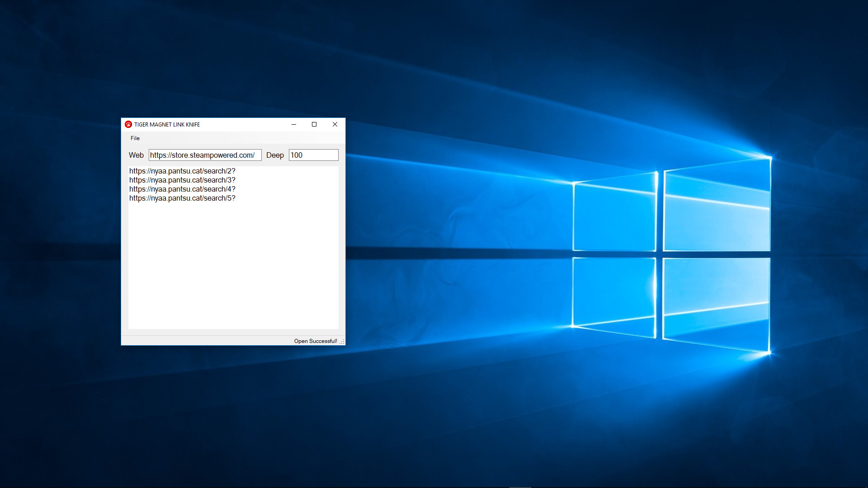Screen dimensions: 868x488
Task: Select link https://nyaa.pantsu.cat/search/2?
Action: [182, 171]
